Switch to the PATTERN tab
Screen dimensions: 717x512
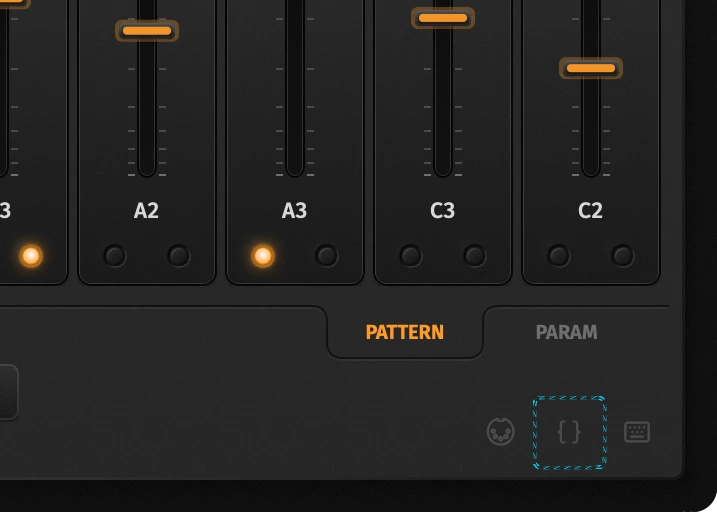[x=405, y=332]
